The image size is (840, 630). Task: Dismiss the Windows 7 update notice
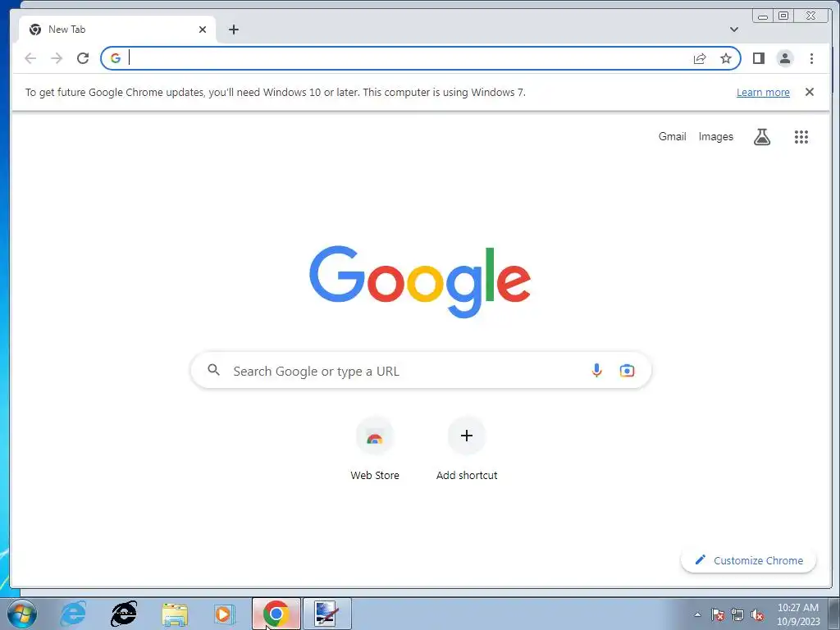(810, 92)
